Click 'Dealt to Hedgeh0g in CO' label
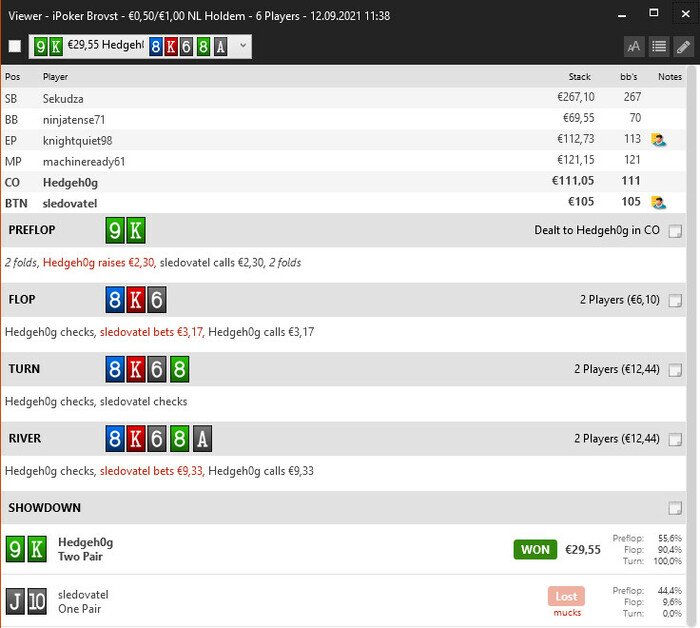Image resolution: width=700 pixels, height=628 pixels. 597,230
